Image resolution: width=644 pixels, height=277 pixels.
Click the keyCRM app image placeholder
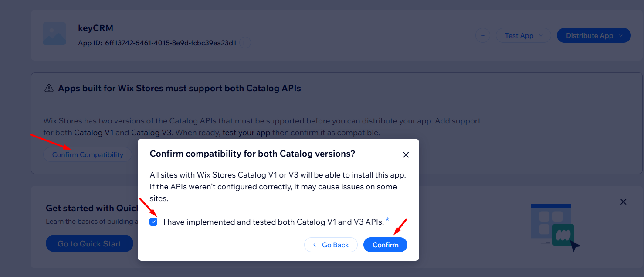(54, 34)
